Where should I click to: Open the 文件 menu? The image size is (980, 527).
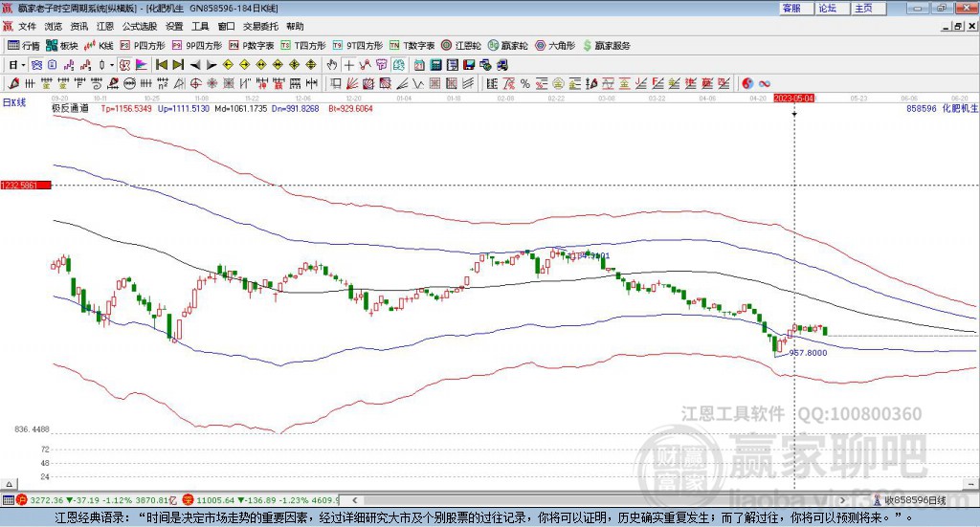(27, 26)
